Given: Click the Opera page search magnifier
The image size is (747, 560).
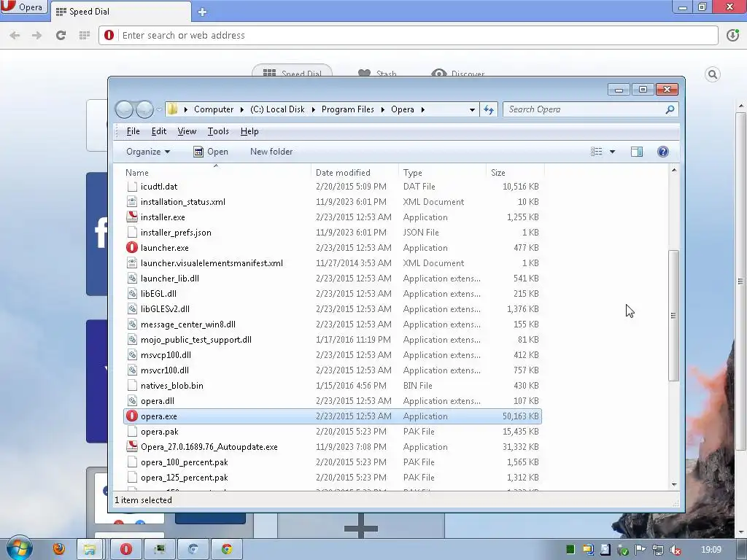Looking at the screenshot, I should 712,74.
